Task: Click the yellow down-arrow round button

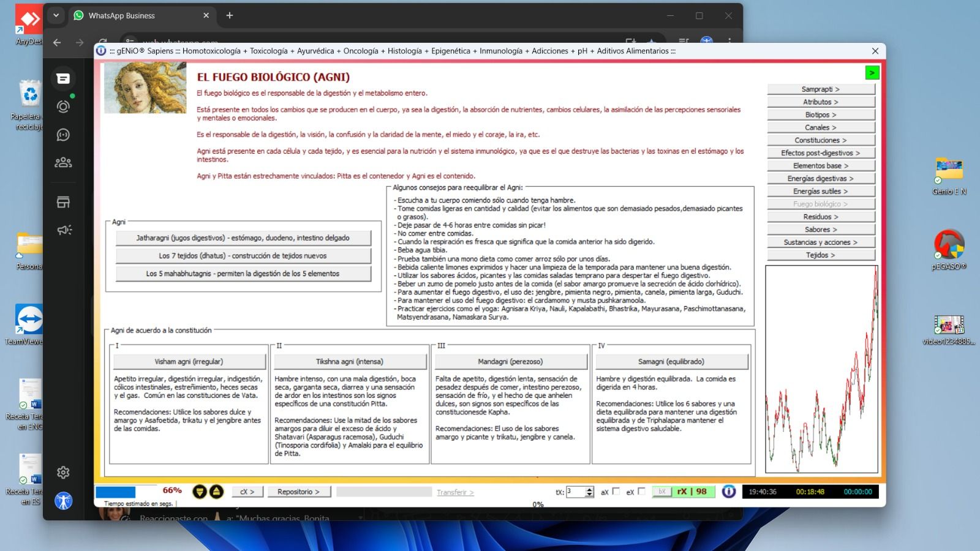Action: (x=199, y=492)
